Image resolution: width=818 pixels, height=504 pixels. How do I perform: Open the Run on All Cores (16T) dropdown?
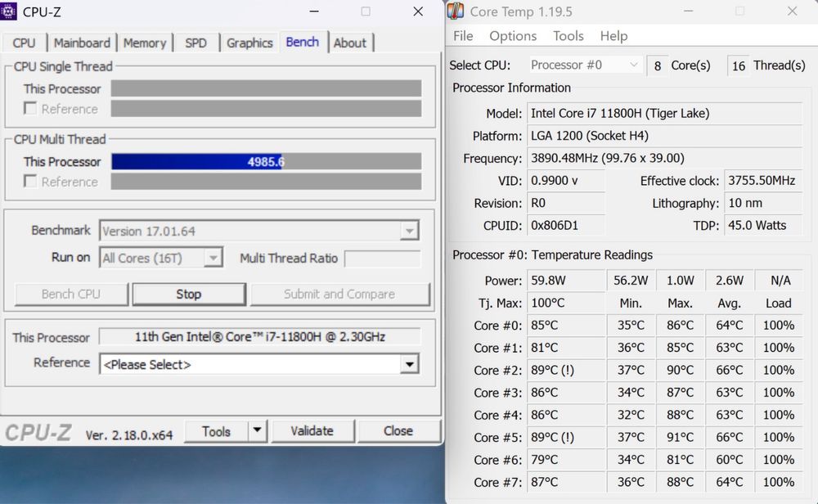click(161, 258)
